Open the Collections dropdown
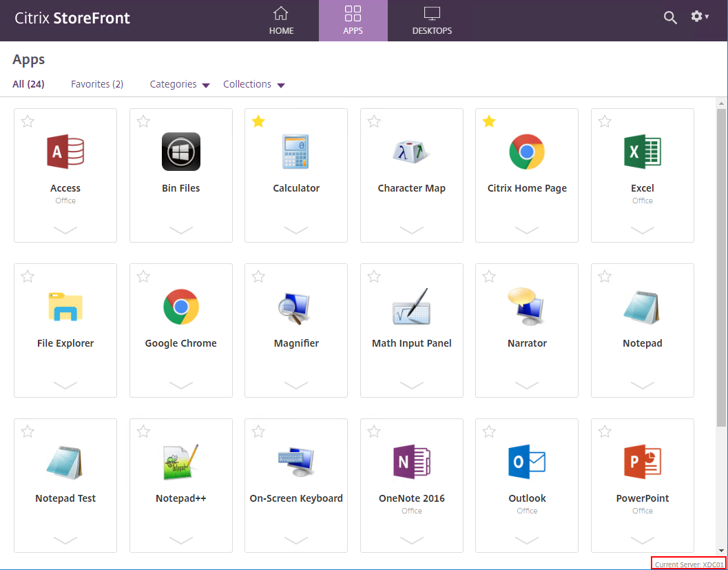The width and height of the screenshot is (728, 570). click(x=254, y=85)
